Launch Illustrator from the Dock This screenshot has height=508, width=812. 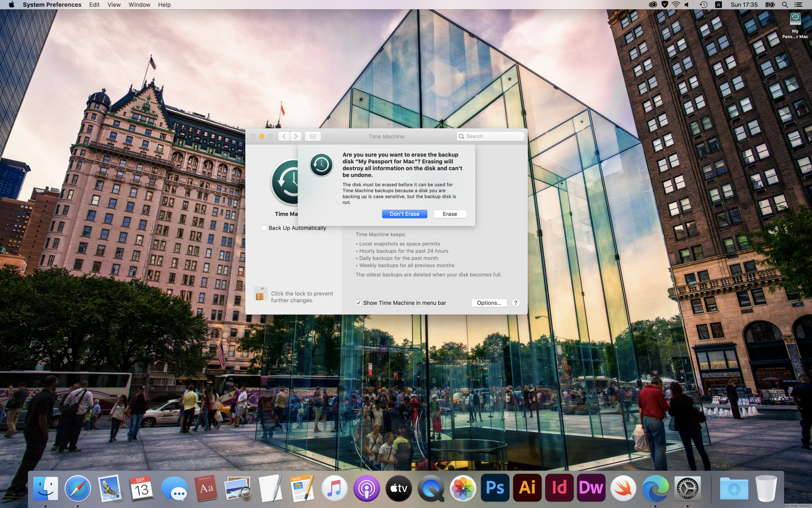coord(527,488)
